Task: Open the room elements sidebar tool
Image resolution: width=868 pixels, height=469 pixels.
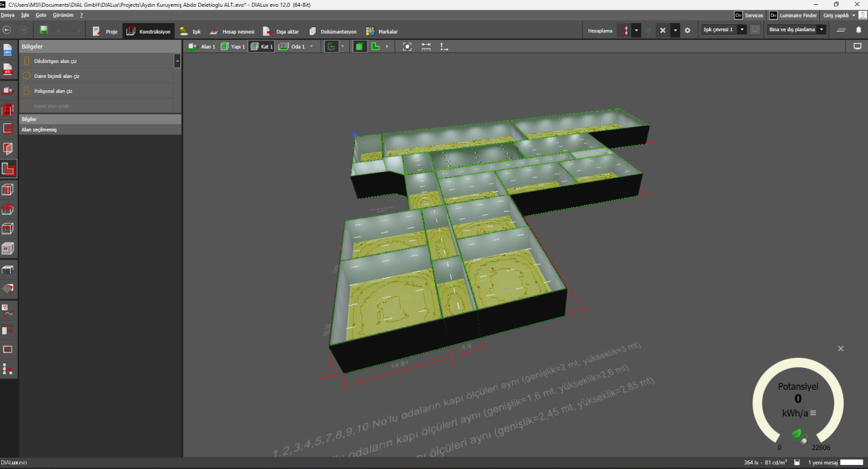Action: pyautogui.click(x=8, y=188)
